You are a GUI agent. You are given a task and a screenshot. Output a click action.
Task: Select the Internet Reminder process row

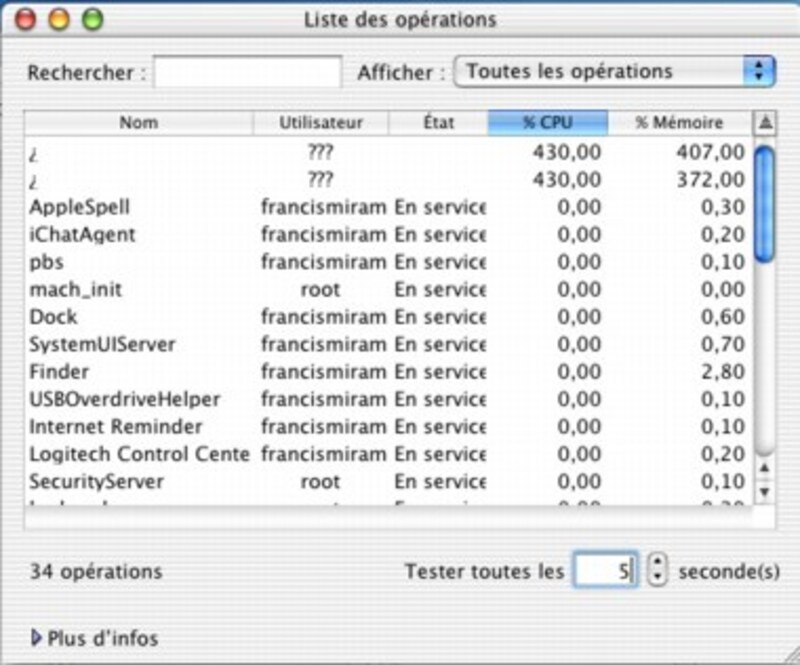point(388,427)
